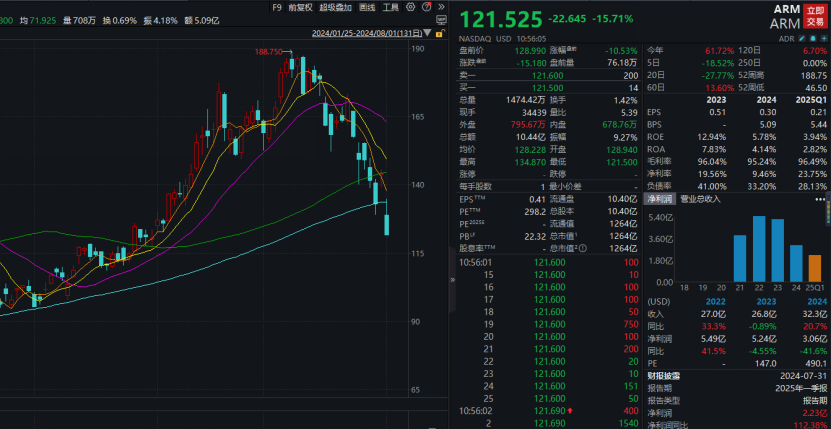Click the ADR label
831x429 pixels.
click(x=786, y=39)
